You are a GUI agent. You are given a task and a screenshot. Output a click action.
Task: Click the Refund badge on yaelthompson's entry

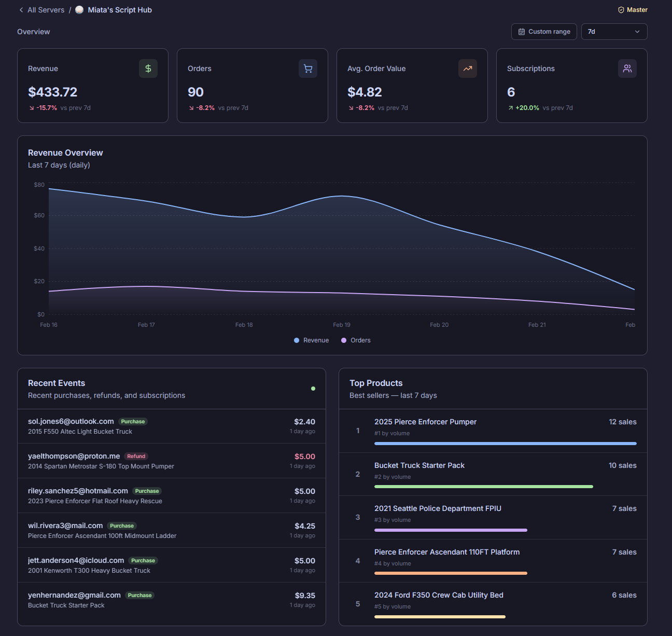click(136, 456)
